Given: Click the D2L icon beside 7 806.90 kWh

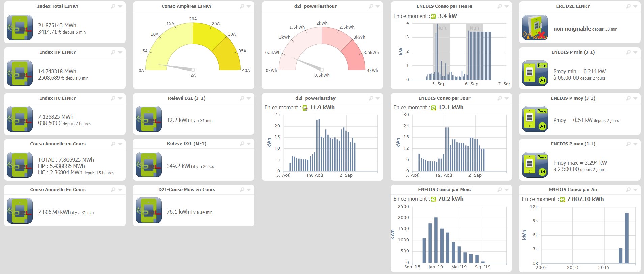Looking at the screenshot, I should tap(20, 211).
